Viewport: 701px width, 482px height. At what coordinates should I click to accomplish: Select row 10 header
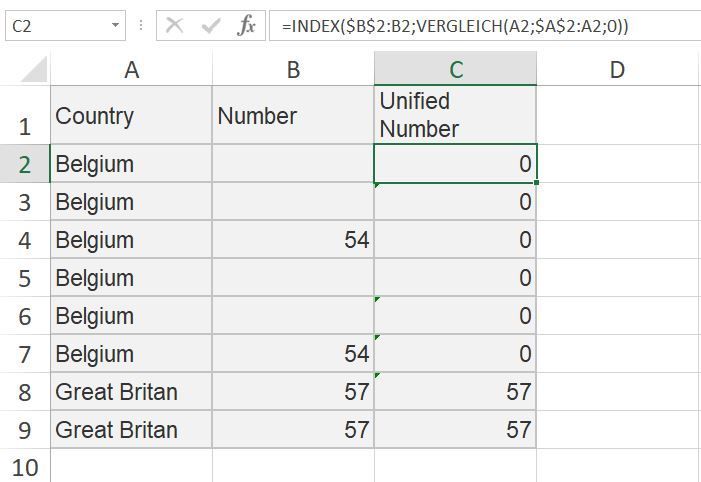tap(24, 467)
